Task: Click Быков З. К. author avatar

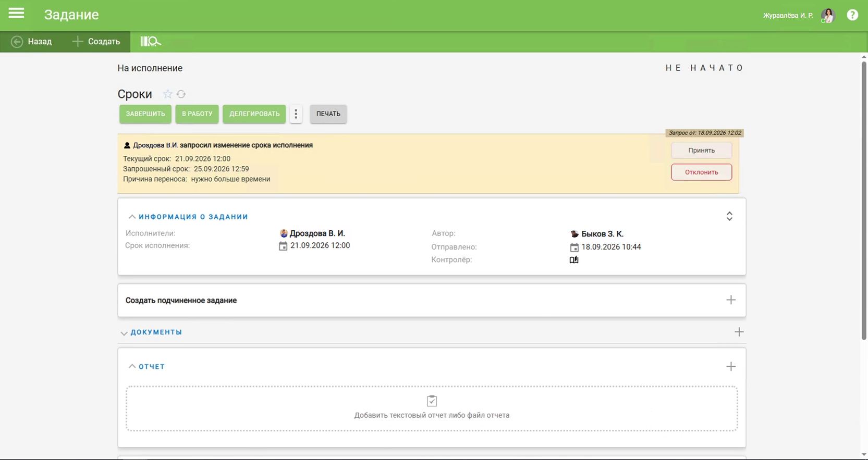Action: tap(574, 234)
